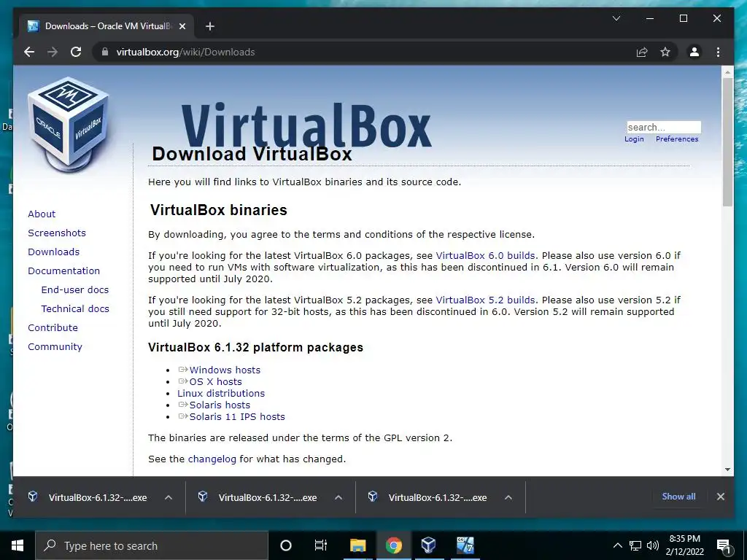The image size is (747, 560).
Task: Show hidden system tray icons
Action: [x=617, y=545]
